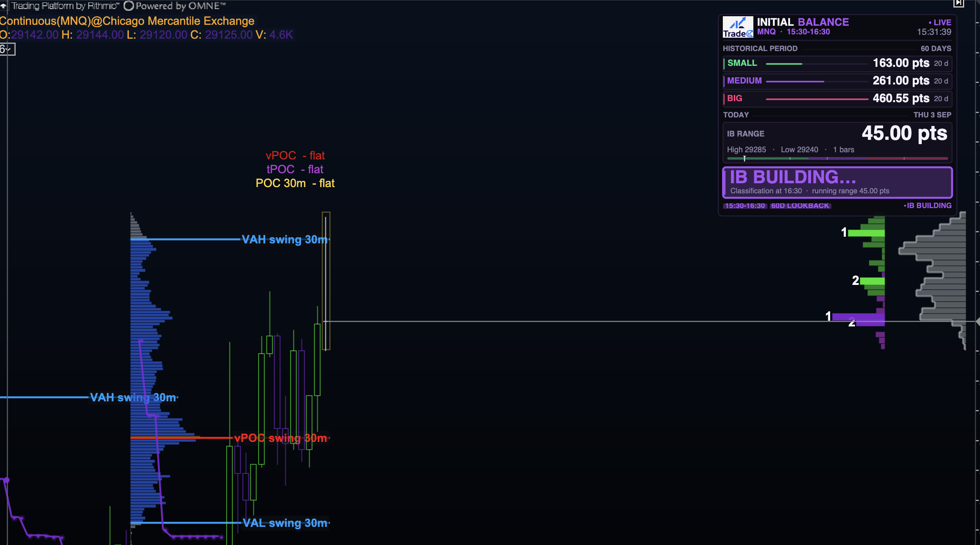This screenshot has height=545, width=980.
Task: Click the IB RANGE 45.00 pts value
Action: pos(904,133)
